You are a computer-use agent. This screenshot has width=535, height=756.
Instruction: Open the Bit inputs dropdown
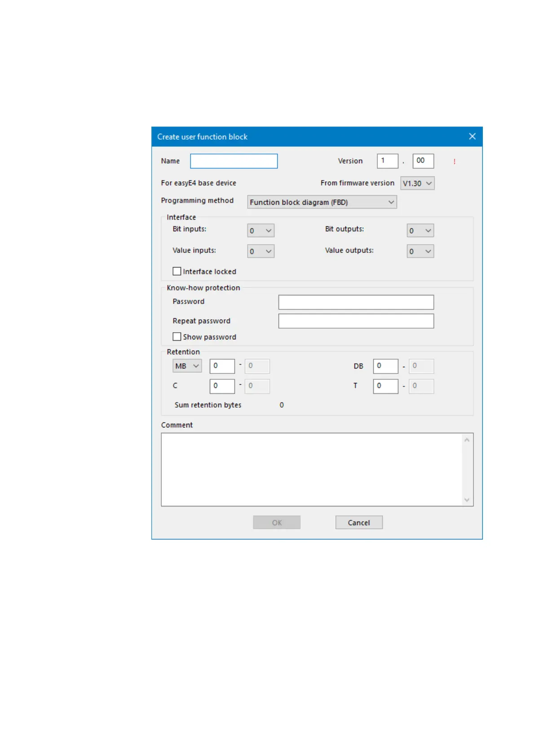(261, 231)
